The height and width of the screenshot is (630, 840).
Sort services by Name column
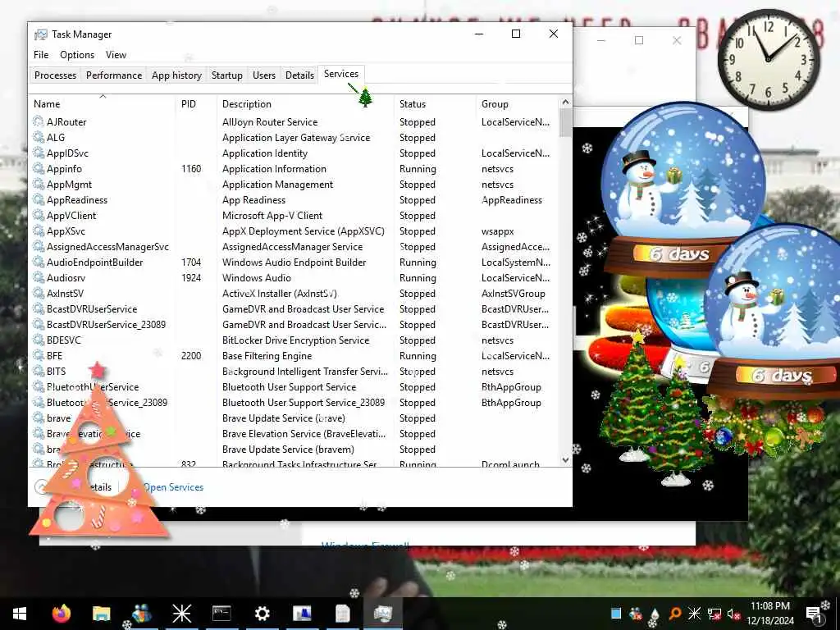tap(102, 104)
